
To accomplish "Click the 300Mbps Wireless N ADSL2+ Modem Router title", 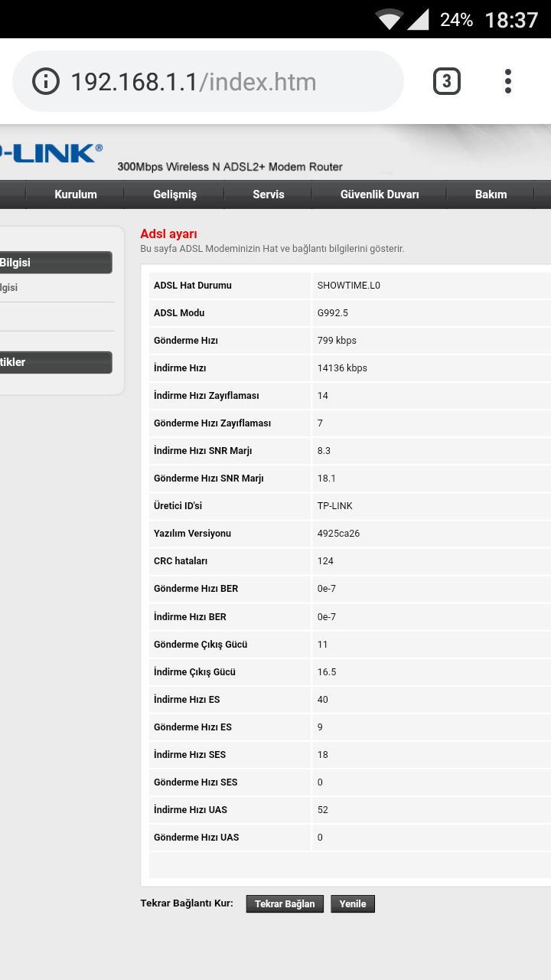I will coord(230,167).
